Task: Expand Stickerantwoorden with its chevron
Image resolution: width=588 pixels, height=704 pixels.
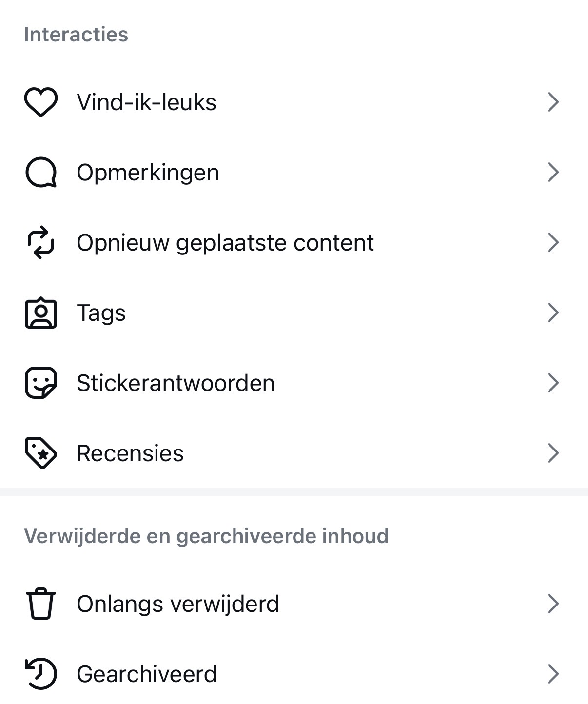Action: pos(553,383)
